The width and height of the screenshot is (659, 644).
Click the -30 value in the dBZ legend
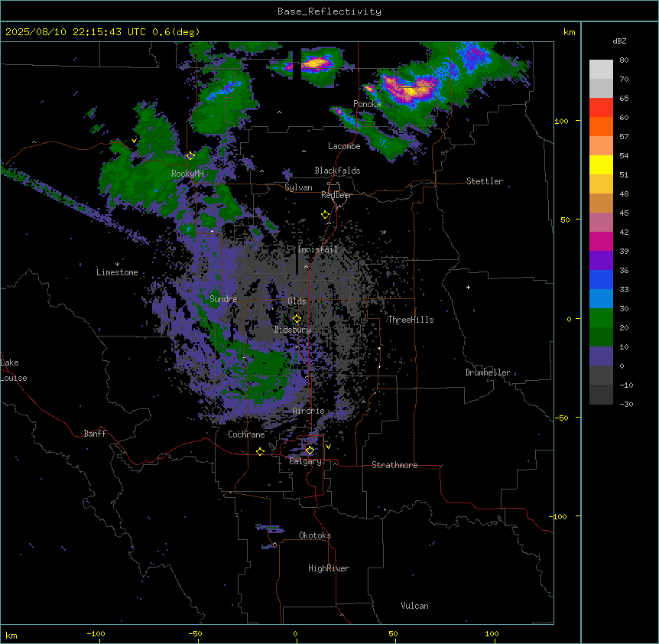(x=626, y=404)
